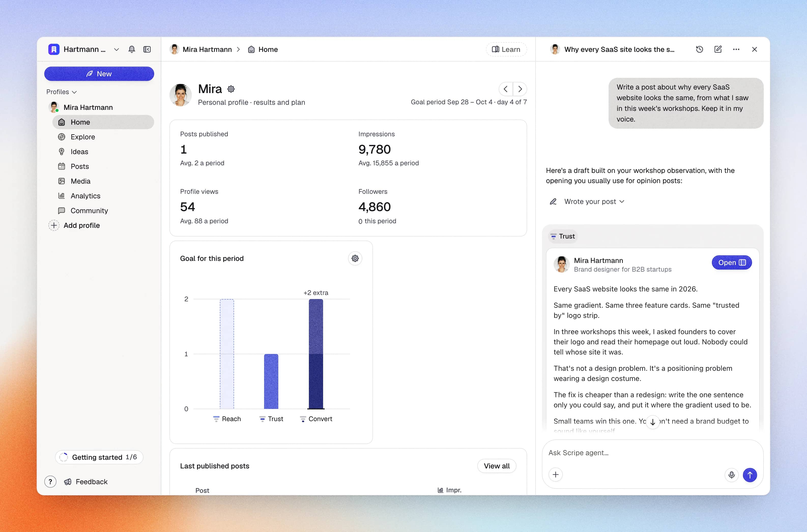807x532 pixels.
Task: Click Add profile
Action: coord(74,225)
